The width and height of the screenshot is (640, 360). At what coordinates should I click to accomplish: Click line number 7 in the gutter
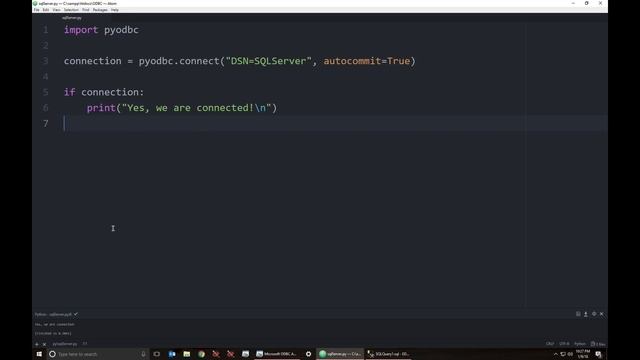tap(46, 123)
